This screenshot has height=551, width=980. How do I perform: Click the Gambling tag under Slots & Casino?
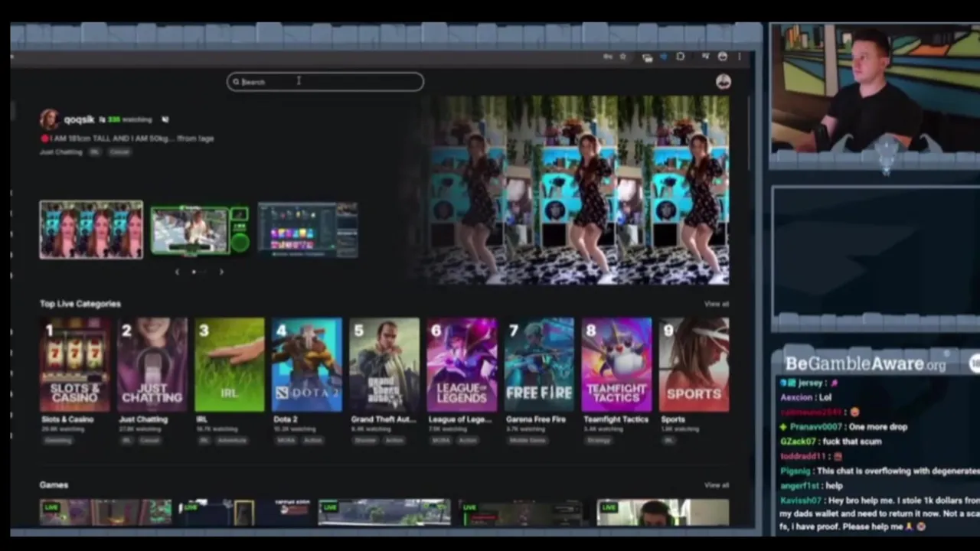(58, 441)
